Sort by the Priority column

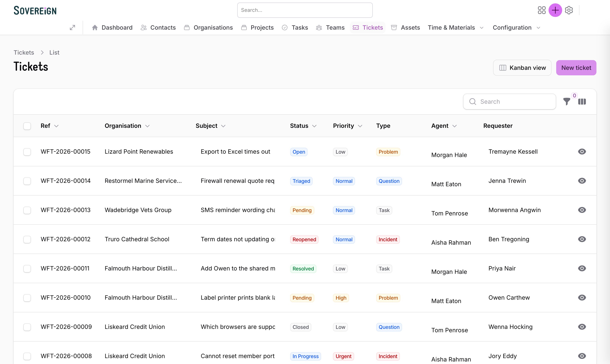[x=348, y=126]
